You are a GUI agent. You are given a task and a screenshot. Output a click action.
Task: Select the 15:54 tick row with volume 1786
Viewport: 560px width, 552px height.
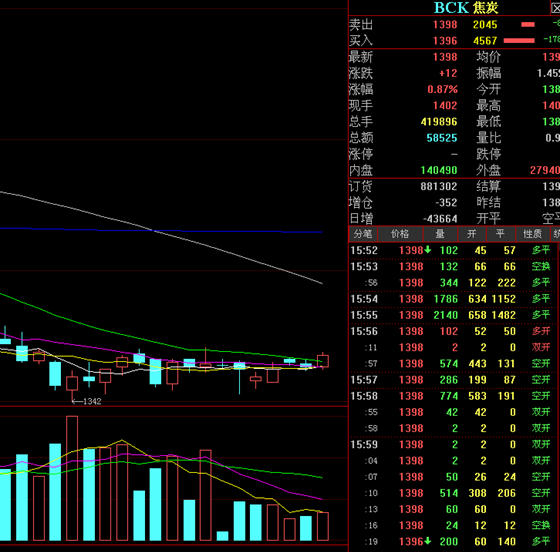point(453,299)
